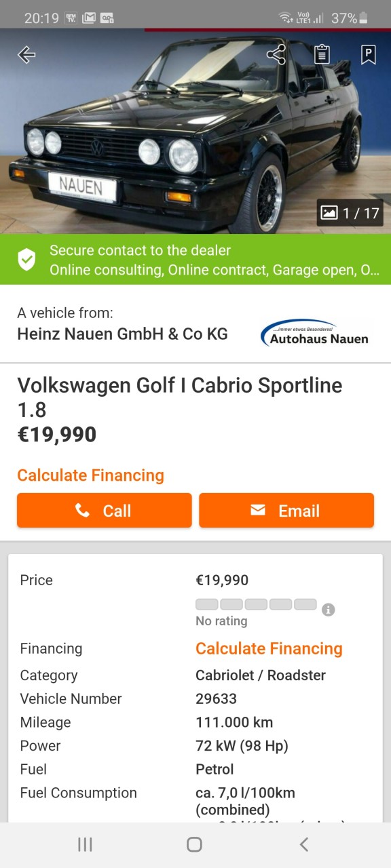
Task: Park this vehicle with bookmark icon
Action: tap(368, 55)
